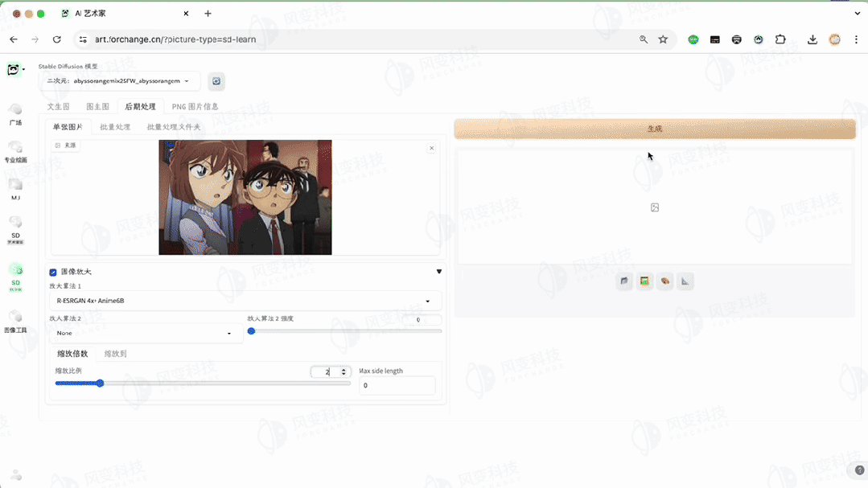Select the 后期处理 tab

[x=140, y=106]
